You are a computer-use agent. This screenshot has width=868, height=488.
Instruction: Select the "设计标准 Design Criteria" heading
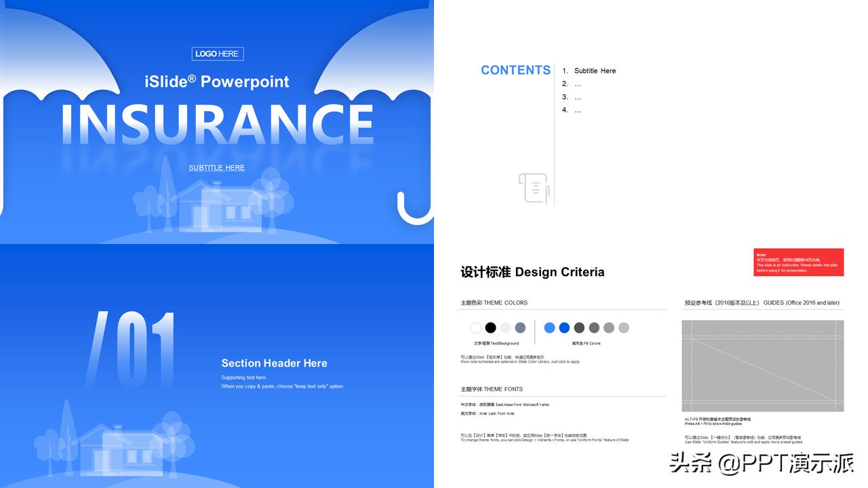pos(532,272)
